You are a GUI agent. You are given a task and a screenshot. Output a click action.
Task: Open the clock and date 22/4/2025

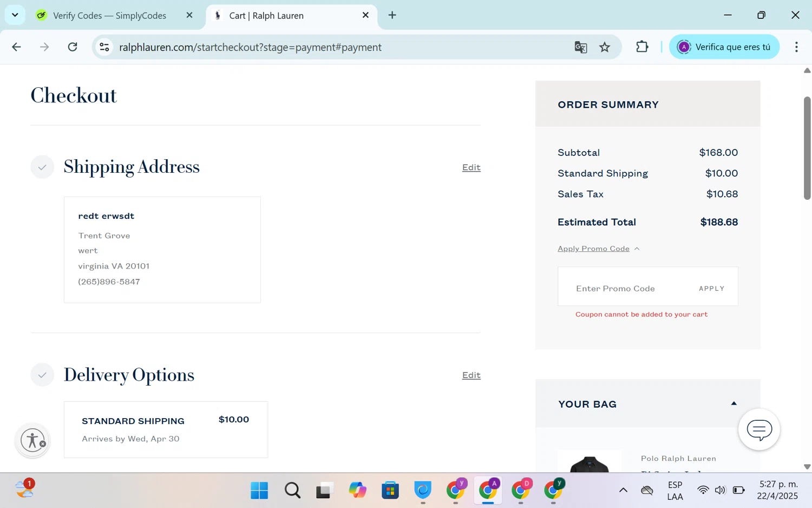click(x=778, y=490)
